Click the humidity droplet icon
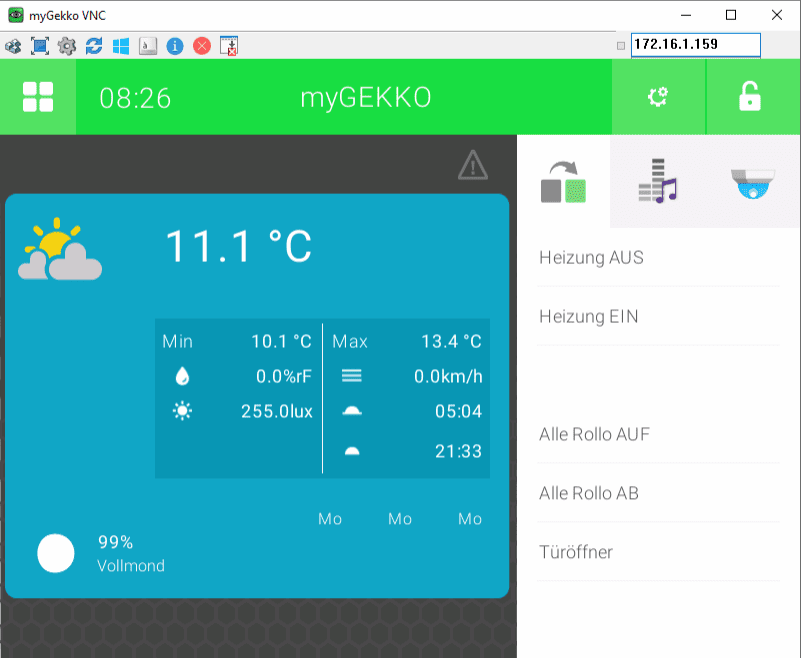The height and width of the screenshot is (658, 801). click(182, 377)
